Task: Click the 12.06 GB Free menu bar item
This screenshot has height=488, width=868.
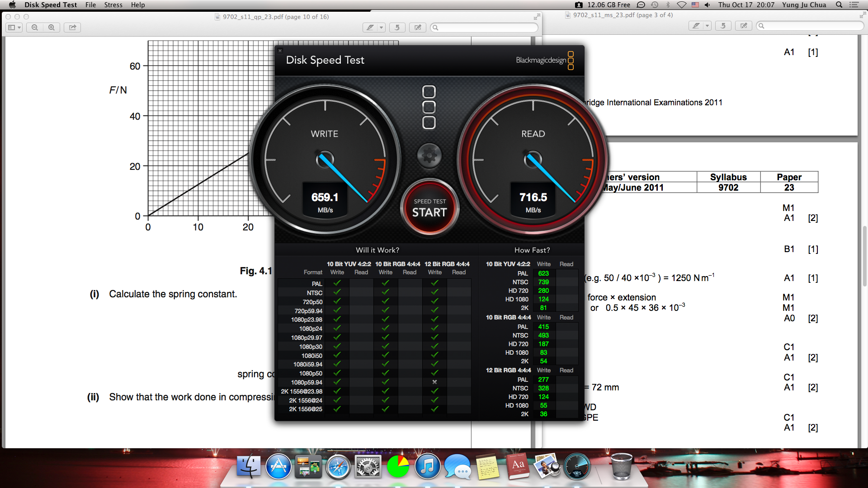Action: [x=609, y=5]
